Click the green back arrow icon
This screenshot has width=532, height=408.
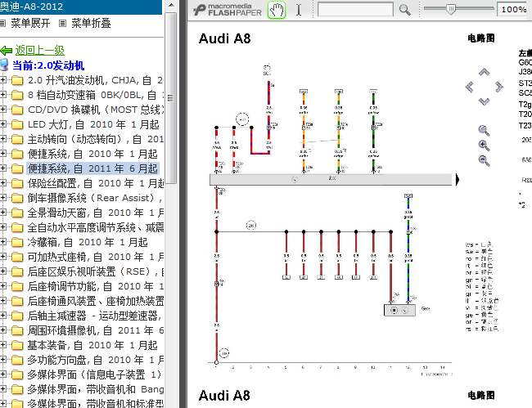click(6, 51)
